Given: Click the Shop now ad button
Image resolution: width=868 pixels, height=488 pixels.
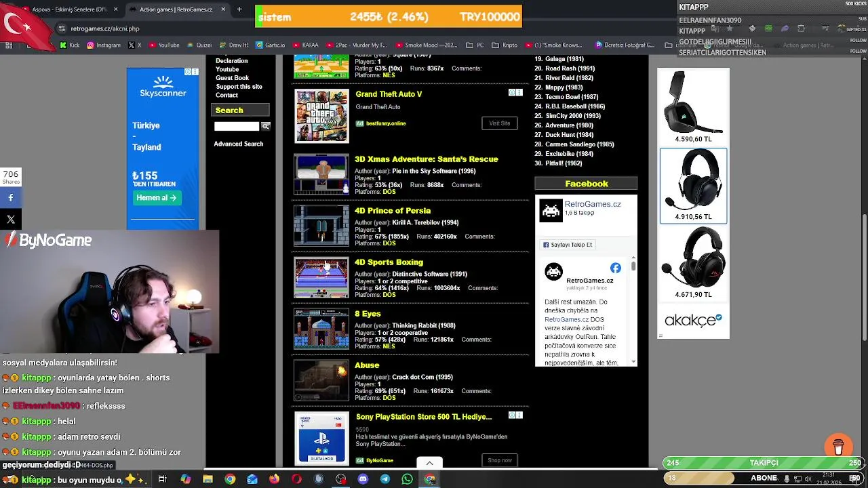Looking at the screenshot, I should [x=500, y=460].
